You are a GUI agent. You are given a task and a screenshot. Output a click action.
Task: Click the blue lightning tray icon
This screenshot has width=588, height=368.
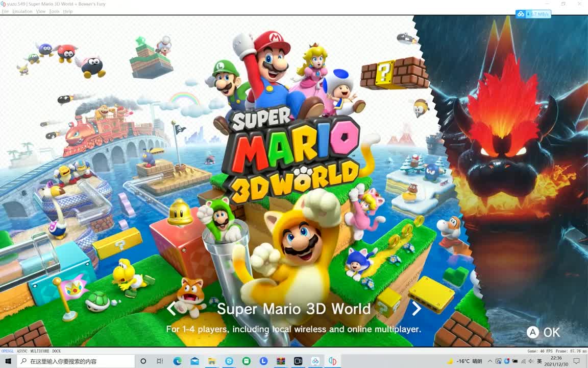(x=507, y=361)
